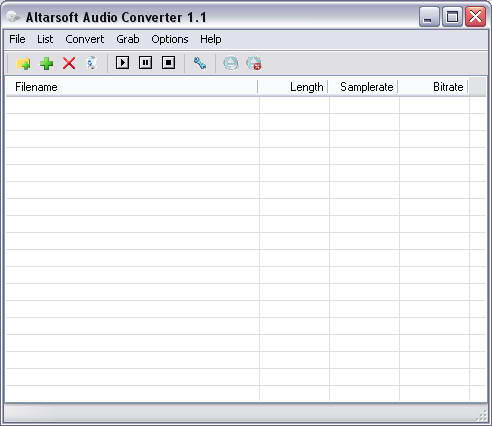492x426 pixels.
Task: Open the File menu
Action: tap(17, 39)
